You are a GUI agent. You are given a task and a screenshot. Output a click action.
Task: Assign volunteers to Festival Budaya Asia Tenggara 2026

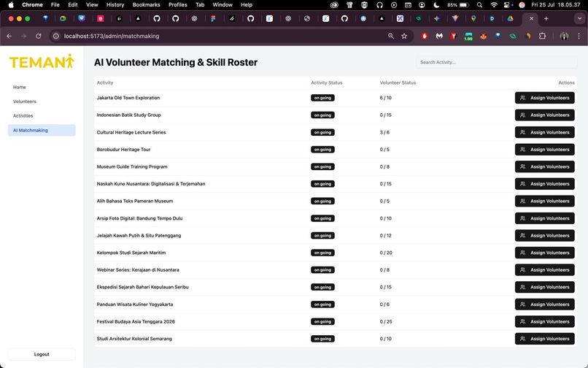(544, 321)
